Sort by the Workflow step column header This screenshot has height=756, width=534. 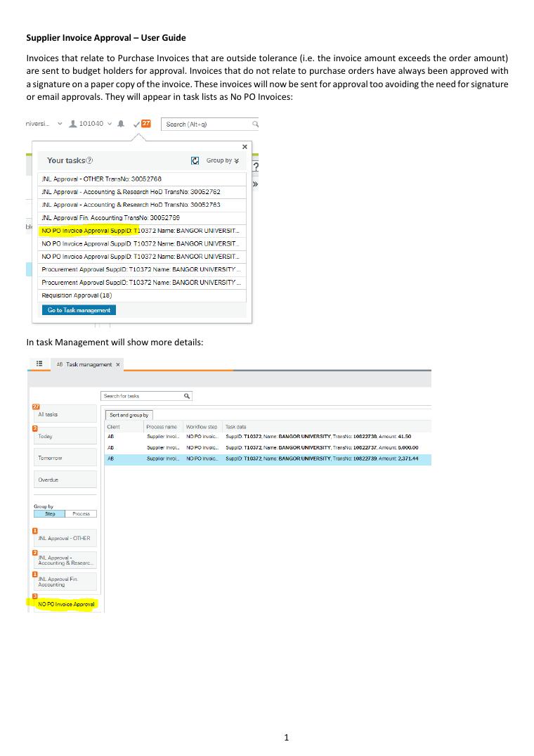pos(202,427)
